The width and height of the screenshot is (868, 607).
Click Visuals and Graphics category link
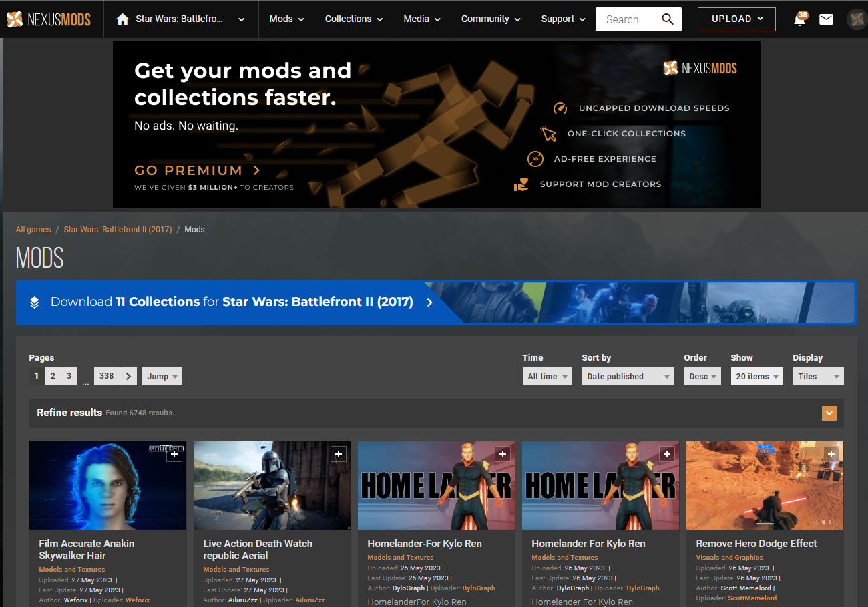click(x=729, y=558)
